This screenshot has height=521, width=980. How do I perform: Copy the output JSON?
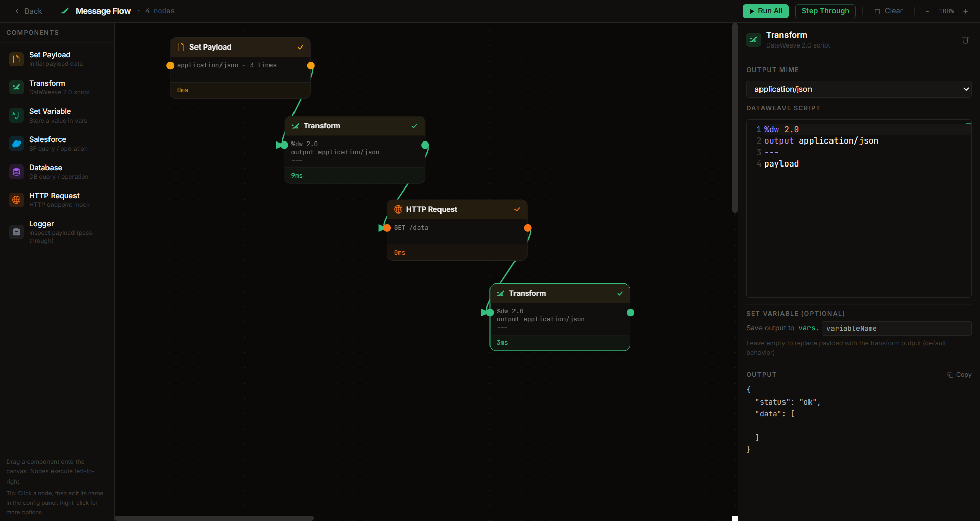click(x=960, y=375)
